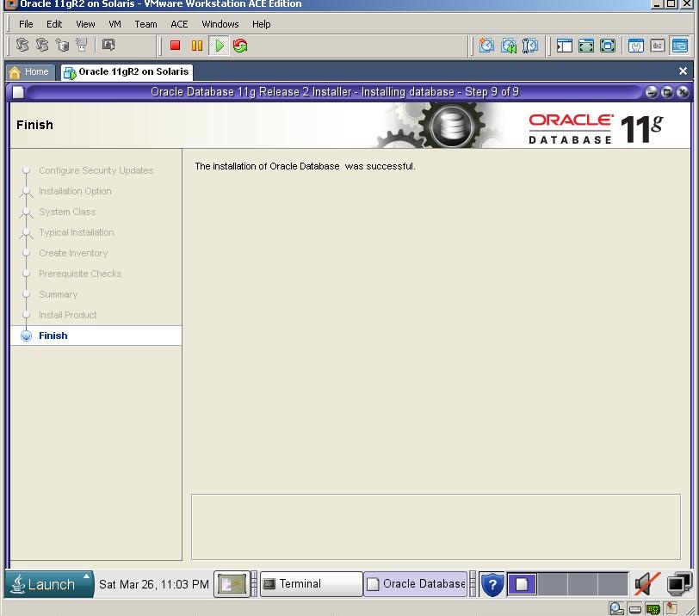The image size is (699, 616).
Task: Switch to the Home tab
Action: (30, 72)
